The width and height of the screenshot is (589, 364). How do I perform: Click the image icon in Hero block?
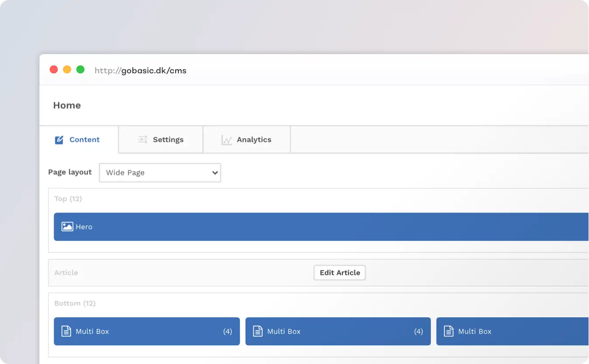tap(67, 227)
